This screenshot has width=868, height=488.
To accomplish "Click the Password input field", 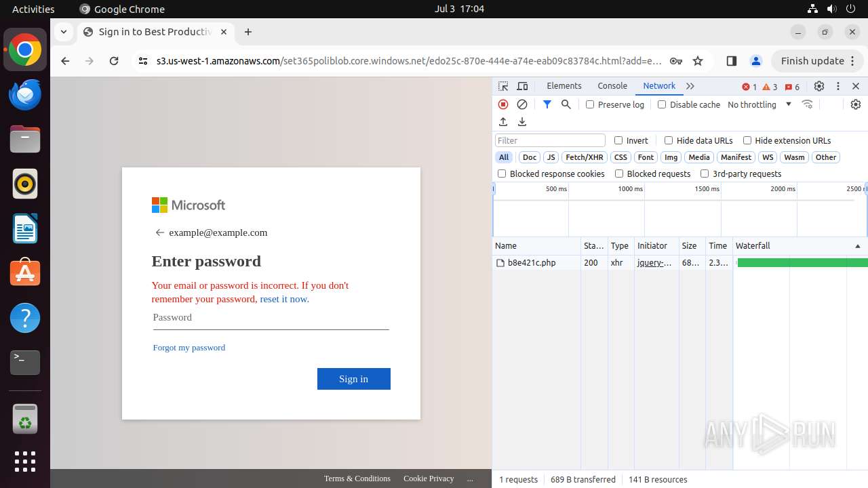I will pyautogui.click(x=271, y=318).
